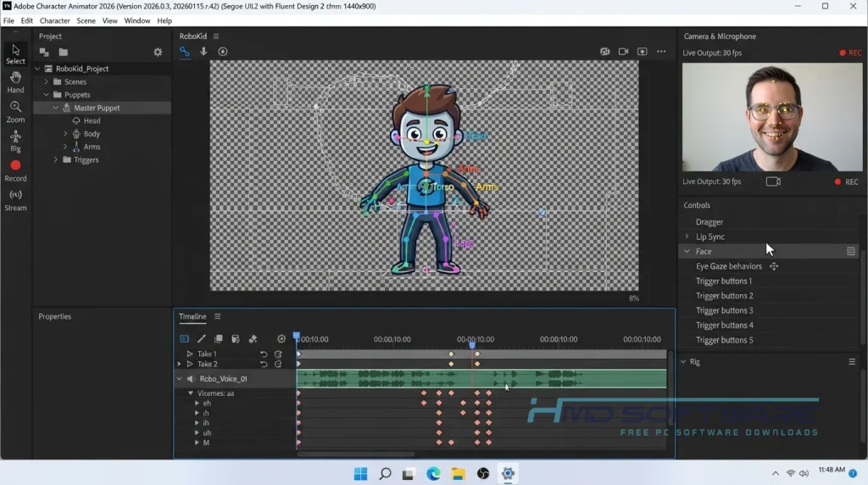Select the blue timeline selection tool icon
868x485 pixels.
[184, 338]
